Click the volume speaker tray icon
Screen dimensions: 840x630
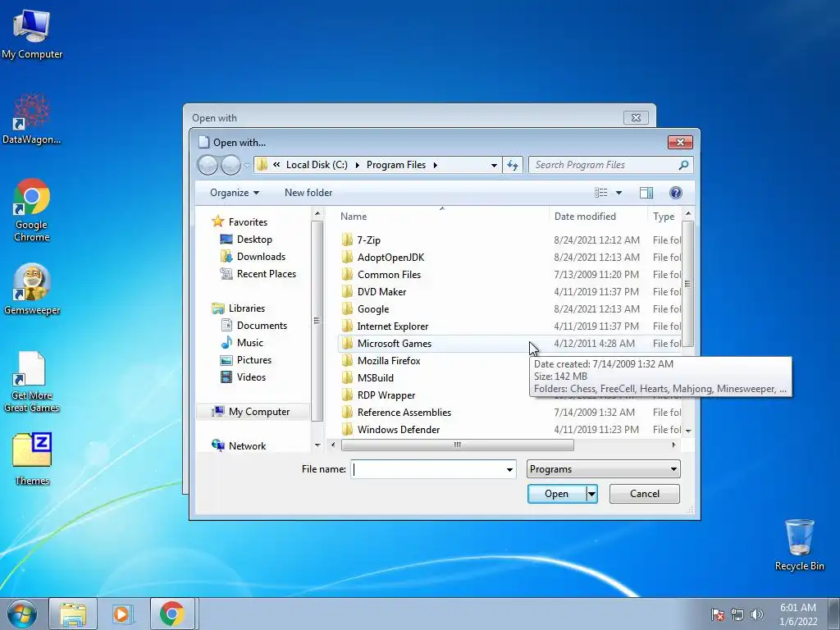pyautogui.click(x=757, y=614)
